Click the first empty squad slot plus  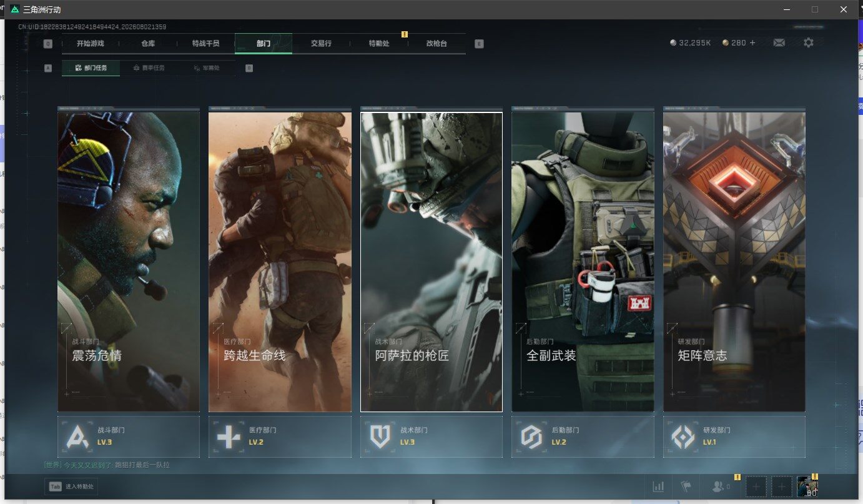point(756,487)
